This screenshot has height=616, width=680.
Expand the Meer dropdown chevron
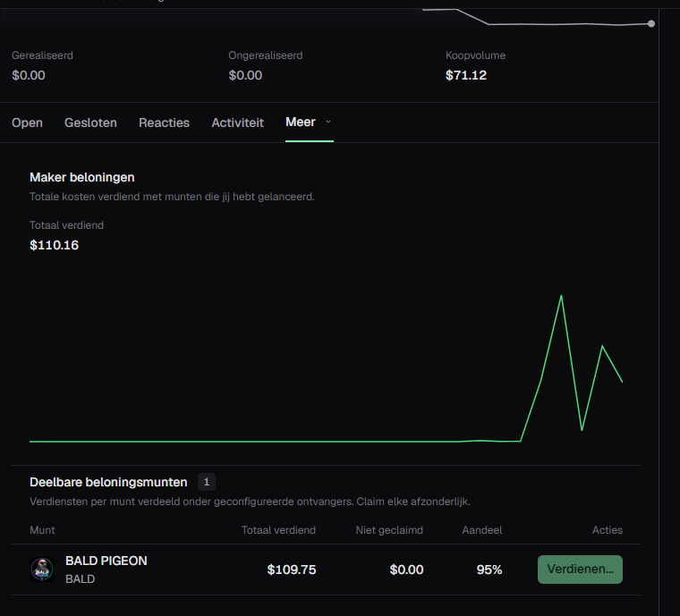pos(328,122)
